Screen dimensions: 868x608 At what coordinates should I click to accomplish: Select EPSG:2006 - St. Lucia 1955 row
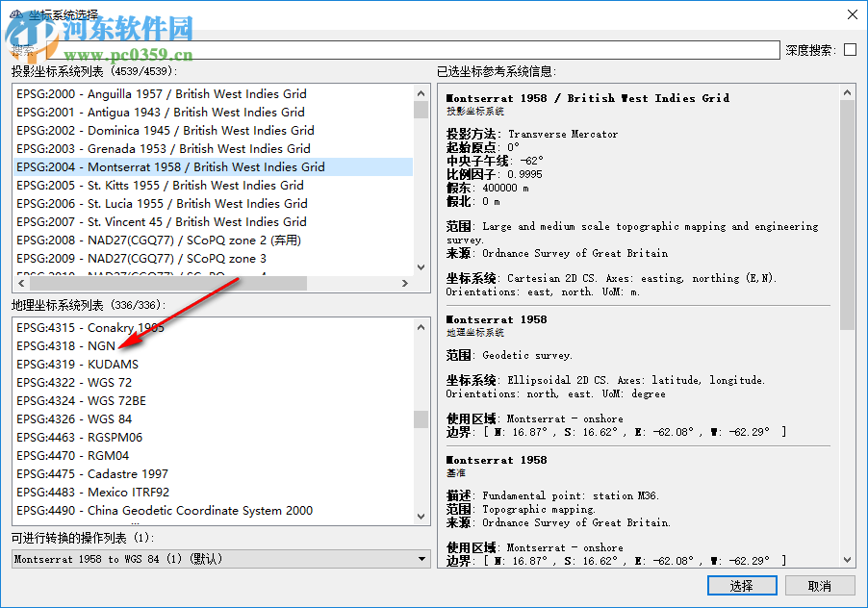coord(213,204)
